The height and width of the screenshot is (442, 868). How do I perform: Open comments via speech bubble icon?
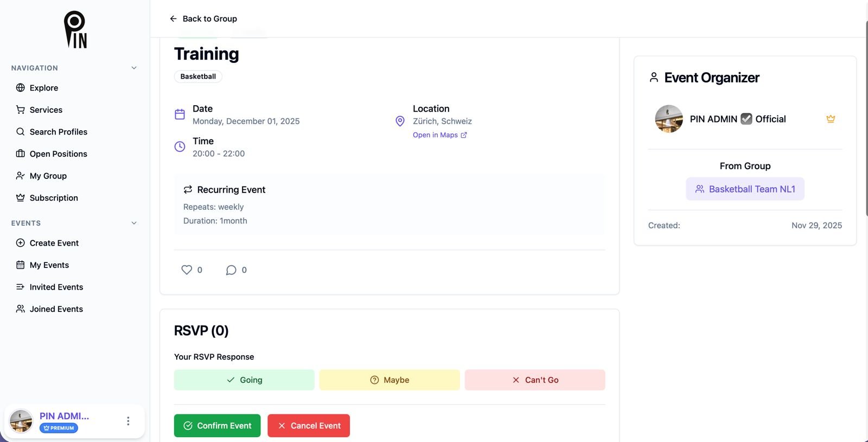point(231,270)
